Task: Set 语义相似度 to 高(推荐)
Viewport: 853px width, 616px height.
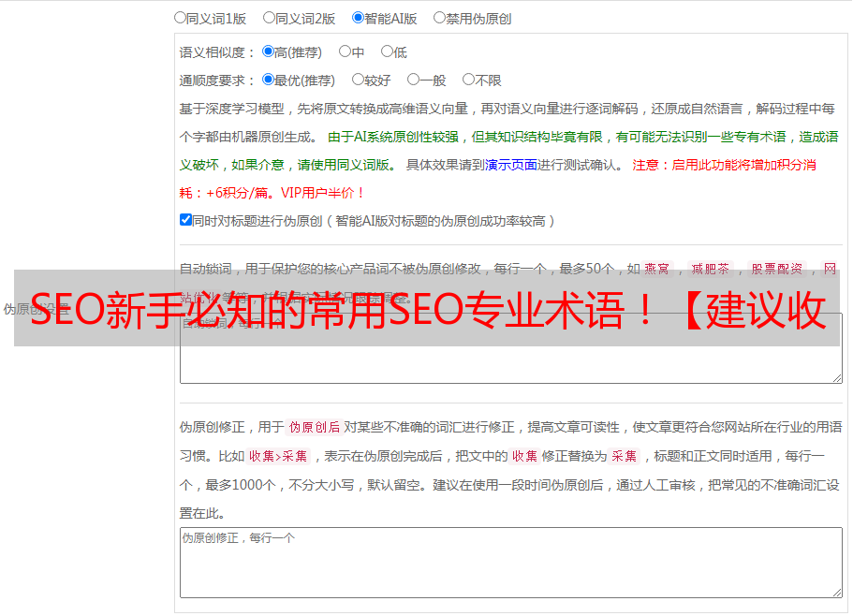Action: pyautogui.click(x=268, y=51)
